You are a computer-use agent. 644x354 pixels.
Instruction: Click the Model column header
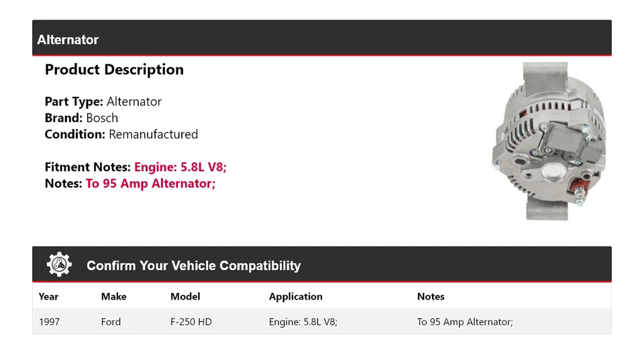(185, 296)
